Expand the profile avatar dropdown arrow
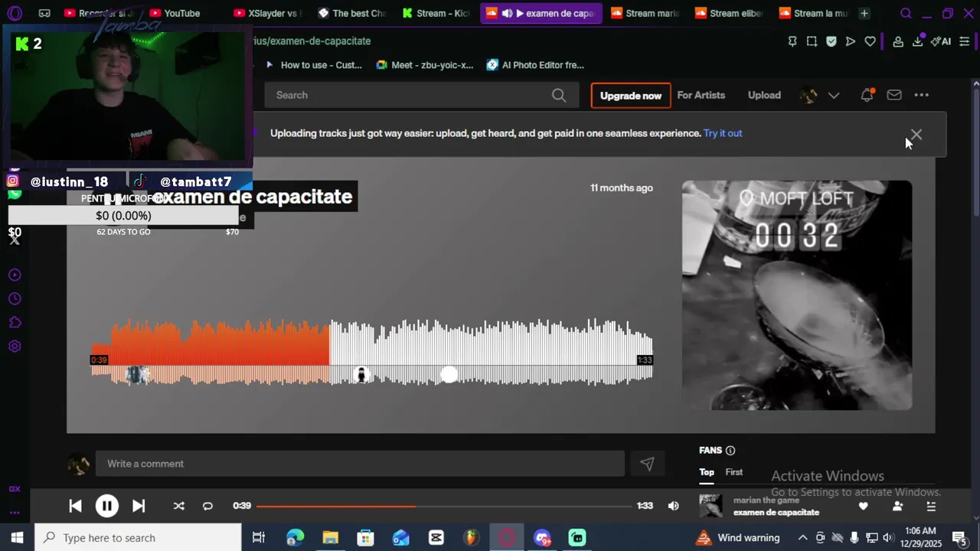980x551 pixels. pos(834,96)
